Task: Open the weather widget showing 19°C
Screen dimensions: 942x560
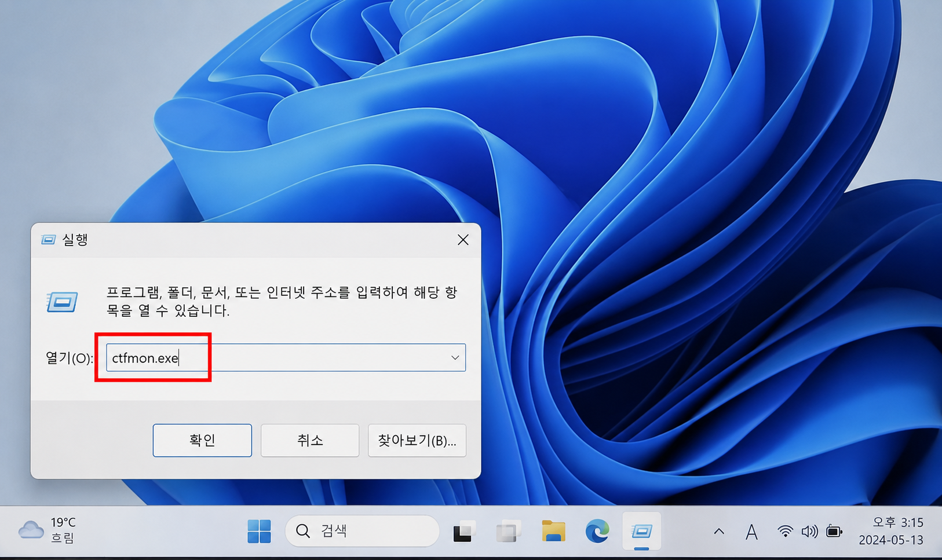Action: (48, 530)
